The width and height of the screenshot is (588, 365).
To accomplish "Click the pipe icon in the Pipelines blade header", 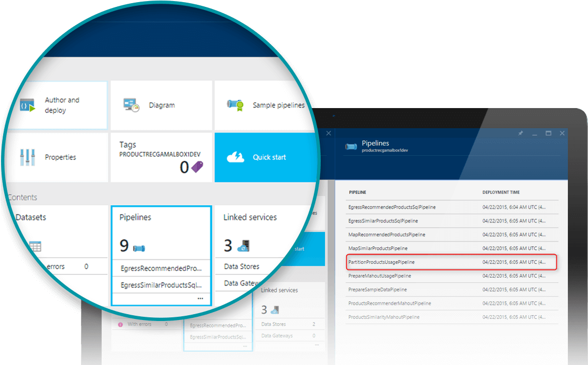I will (351, 148).
